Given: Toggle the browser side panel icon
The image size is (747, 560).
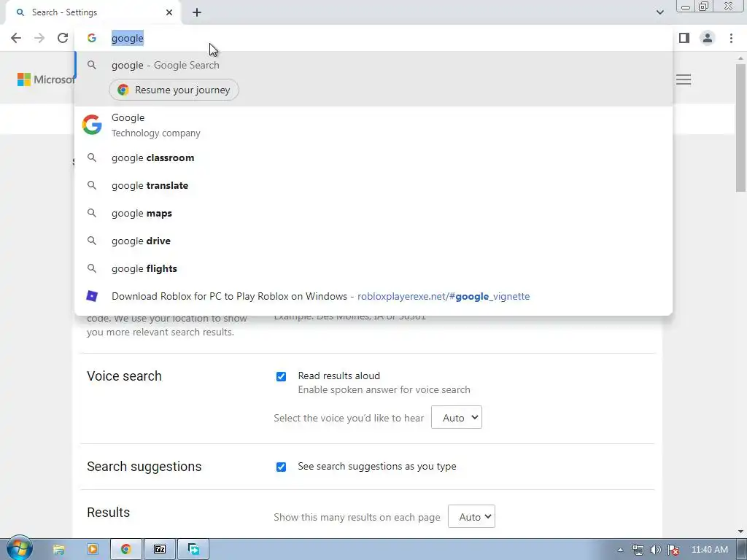Looking at the screenshot, I should click(684, 38).
